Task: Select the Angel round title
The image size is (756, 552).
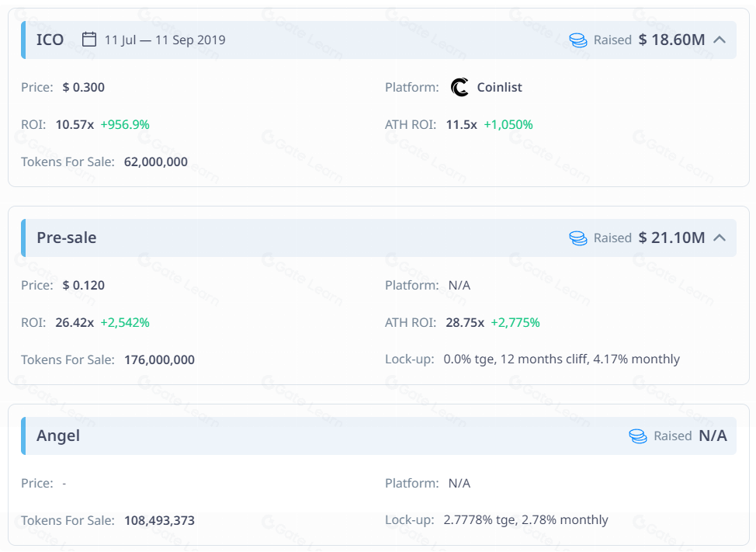Action: pyautogui.click(x=58, y=436)
